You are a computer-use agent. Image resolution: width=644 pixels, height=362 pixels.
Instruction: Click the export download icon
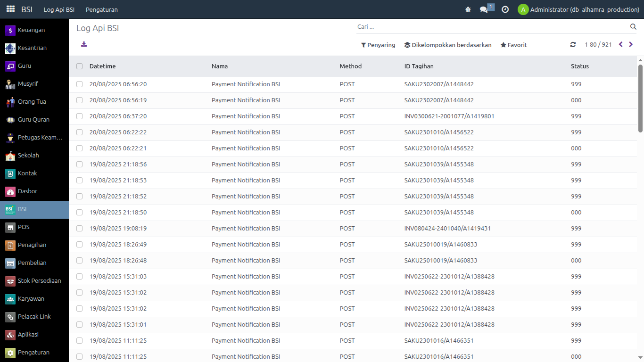coord(84,44)
